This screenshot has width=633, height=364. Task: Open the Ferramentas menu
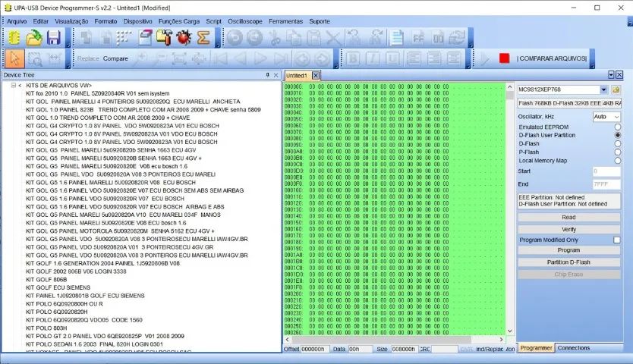(x=285, y=21)
